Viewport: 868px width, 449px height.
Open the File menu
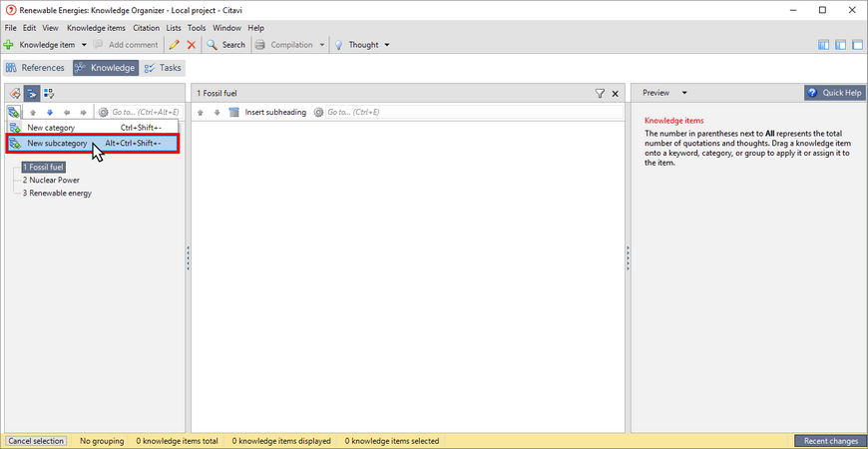point(11,28)
